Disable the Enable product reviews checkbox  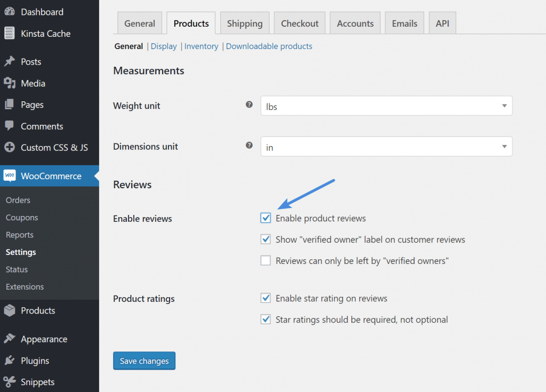266,218
